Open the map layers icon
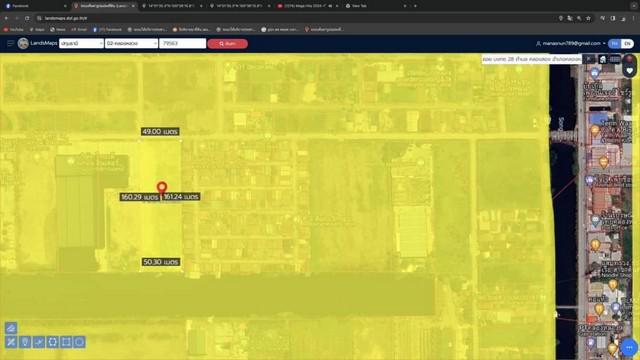 tap(602, 60)
